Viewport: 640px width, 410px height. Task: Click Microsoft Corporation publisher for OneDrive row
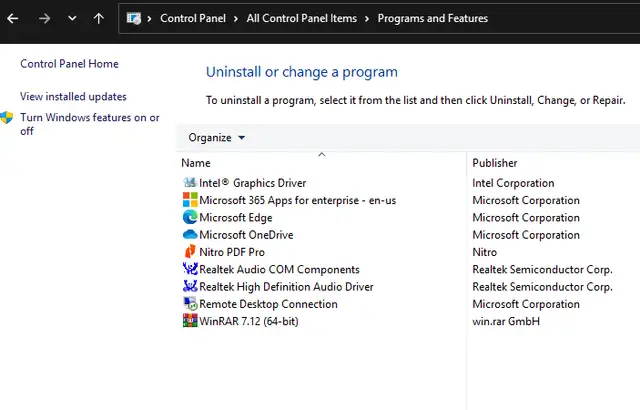point(526,235)
